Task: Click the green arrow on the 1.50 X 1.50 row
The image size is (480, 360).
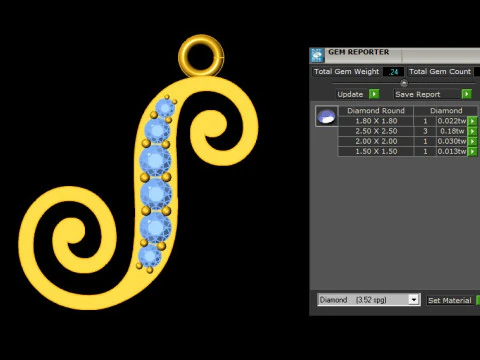Action: coord(472,152)
